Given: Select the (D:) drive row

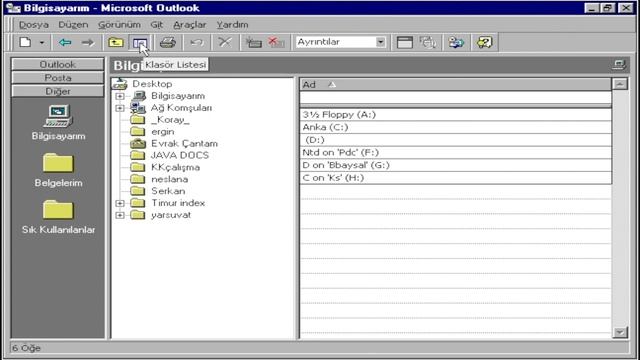Looking at the screenshot, I should [456, 140].
